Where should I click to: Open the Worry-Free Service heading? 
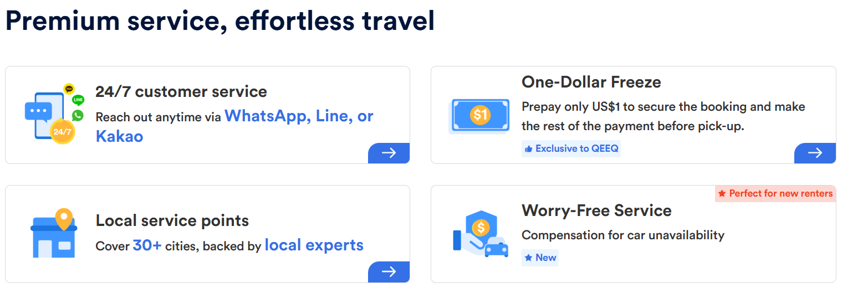coord(596,210)
